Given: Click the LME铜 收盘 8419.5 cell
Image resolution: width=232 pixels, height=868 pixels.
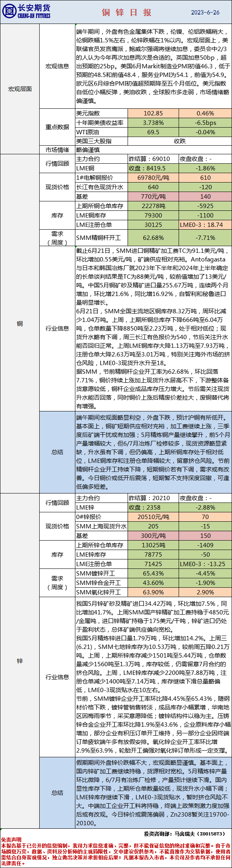Looking at the screenshot, I should click(153, 168).
